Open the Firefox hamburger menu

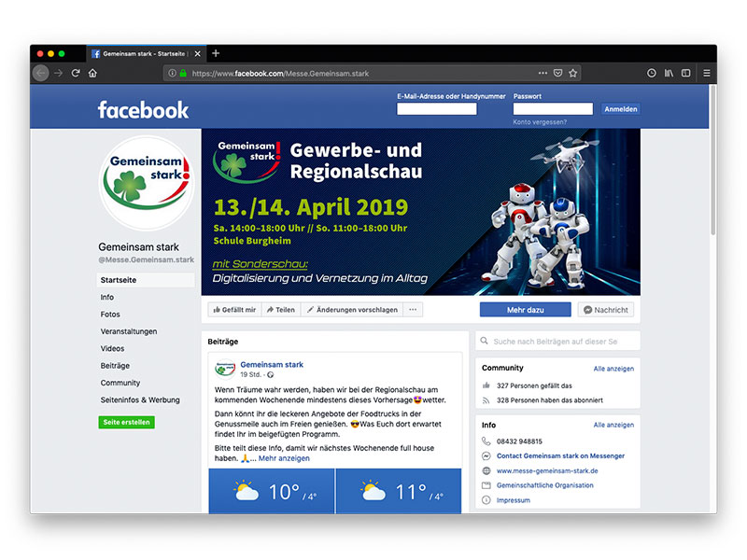point(707,74)
